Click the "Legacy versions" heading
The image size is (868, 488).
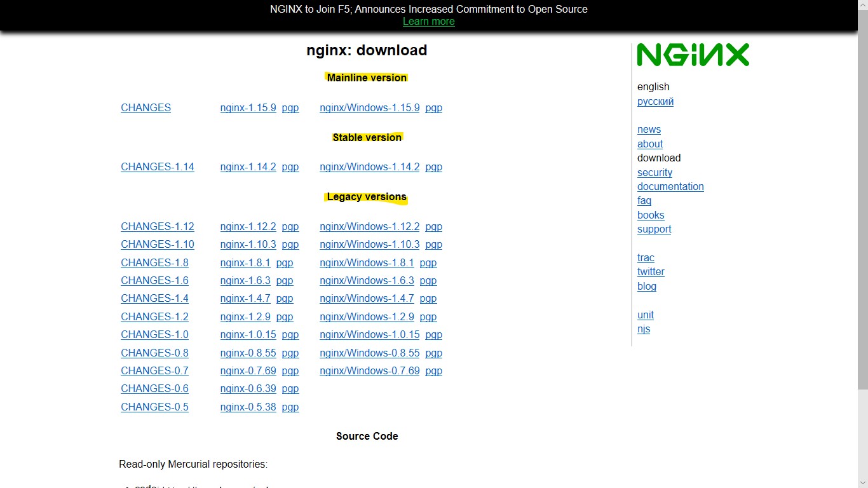(367, 197)
